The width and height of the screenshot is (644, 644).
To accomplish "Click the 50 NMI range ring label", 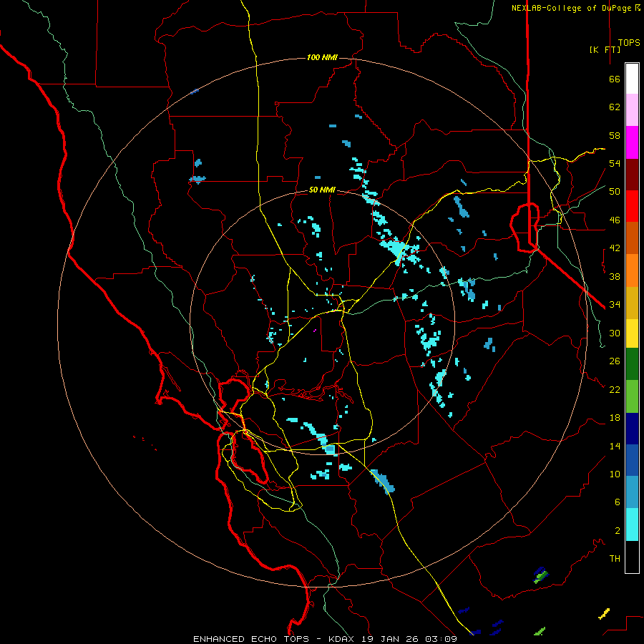I will pos(322,190).
